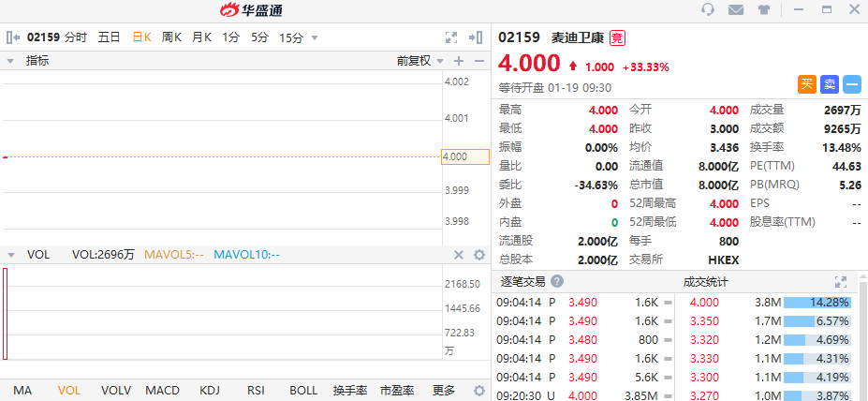This screenshot has width=868, height=401.
Task: Click the red volume bar in VOL chart
Action: (5, 314)
